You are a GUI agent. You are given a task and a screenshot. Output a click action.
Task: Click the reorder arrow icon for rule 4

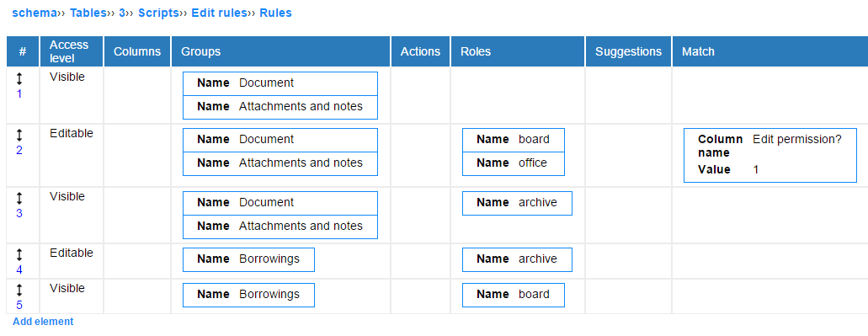pyautogui.click(x=19, y=254)
